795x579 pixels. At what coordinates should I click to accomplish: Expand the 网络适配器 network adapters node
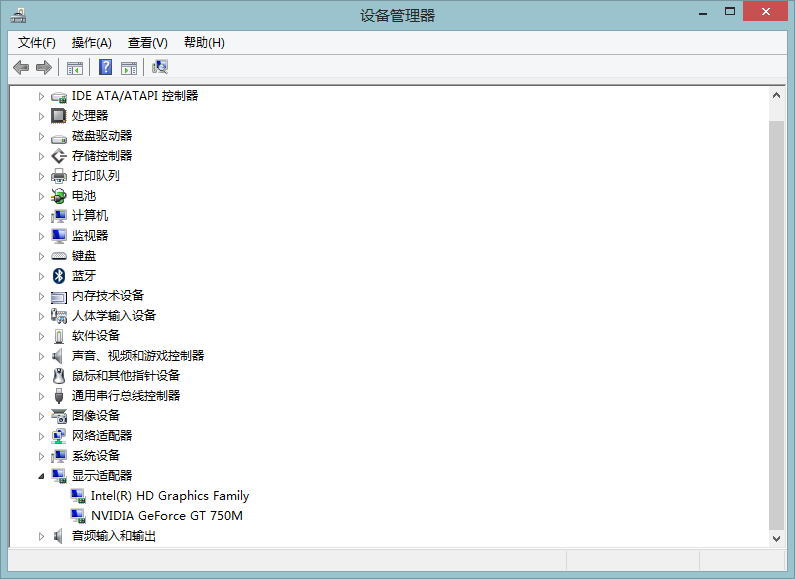41,436
